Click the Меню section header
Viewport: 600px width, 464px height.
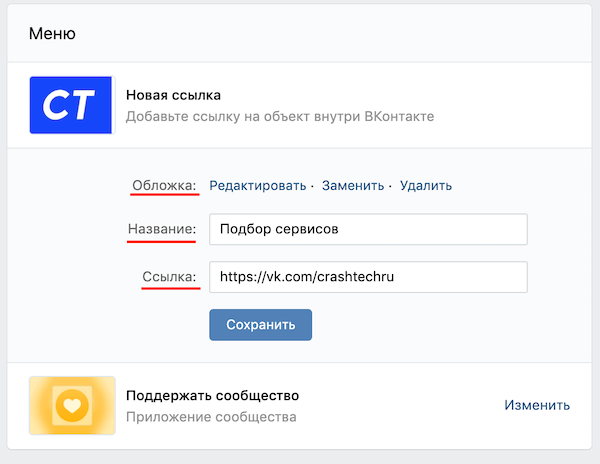(52, 34)
